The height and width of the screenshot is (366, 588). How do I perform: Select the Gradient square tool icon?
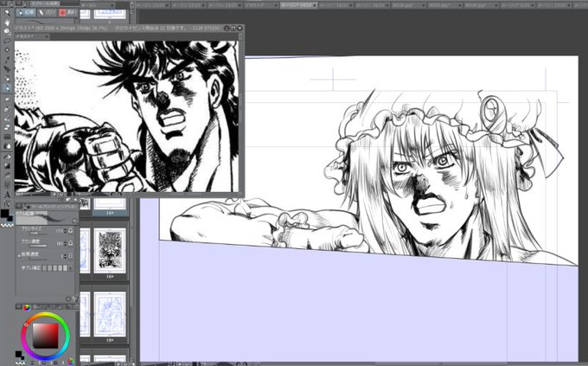click(7, 165)
